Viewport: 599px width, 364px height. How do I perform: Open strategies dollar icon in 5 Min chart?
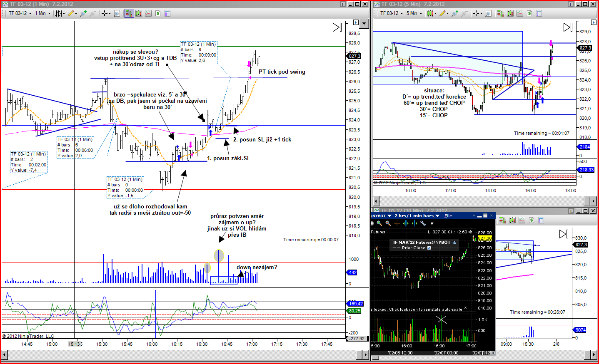pos(529,13)
